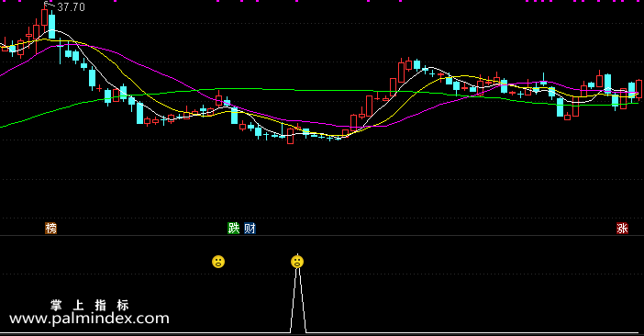
Task: Select the lowest hollow red candle on the chart
Action: pyautogui.click(x=291, y=136)
